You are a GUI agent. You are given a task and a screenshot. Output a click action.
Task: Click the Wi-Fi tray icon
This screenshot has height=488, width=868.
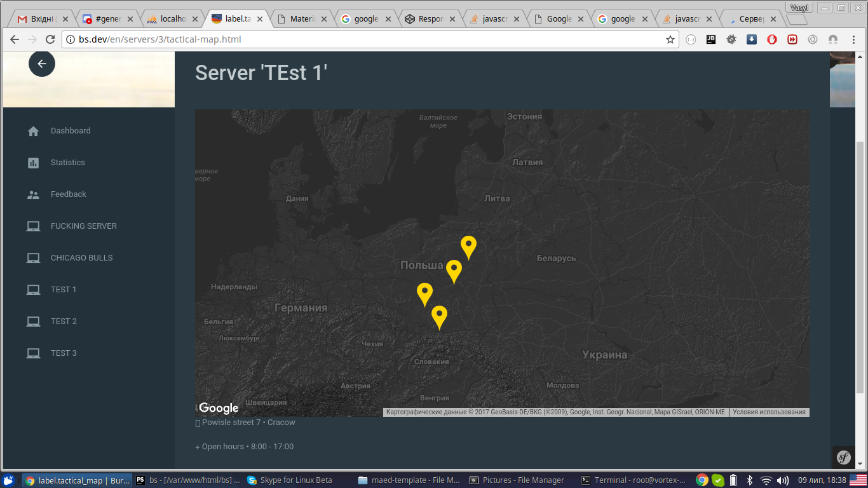coord(766,480)
